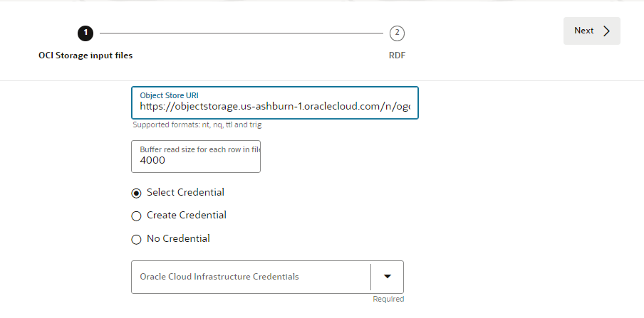Click the progress line between the steps
Image resolution: width=644 pixels, height=318 pixels.
pyautogui.click(x=241, y=33)
